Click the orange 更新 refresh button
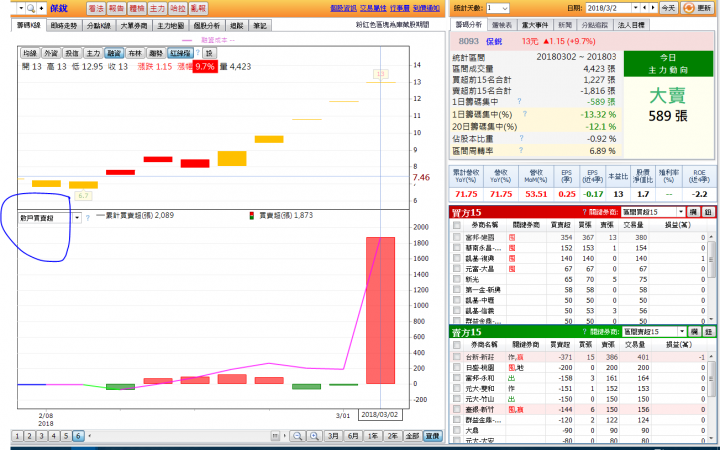720x450 pixels. tap(698, 8)
